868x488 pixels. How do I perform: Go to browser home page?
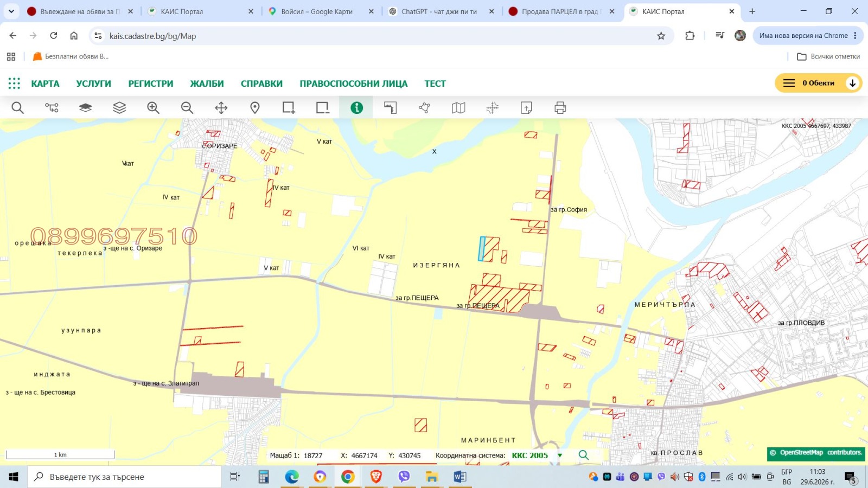pos(74,36)
